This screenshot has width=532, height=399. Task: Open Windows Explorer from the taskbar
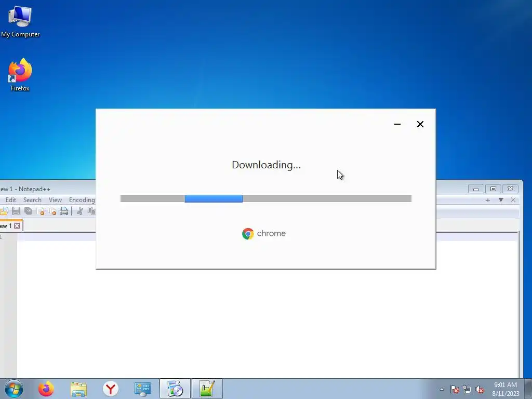click(x=78, y=389)
